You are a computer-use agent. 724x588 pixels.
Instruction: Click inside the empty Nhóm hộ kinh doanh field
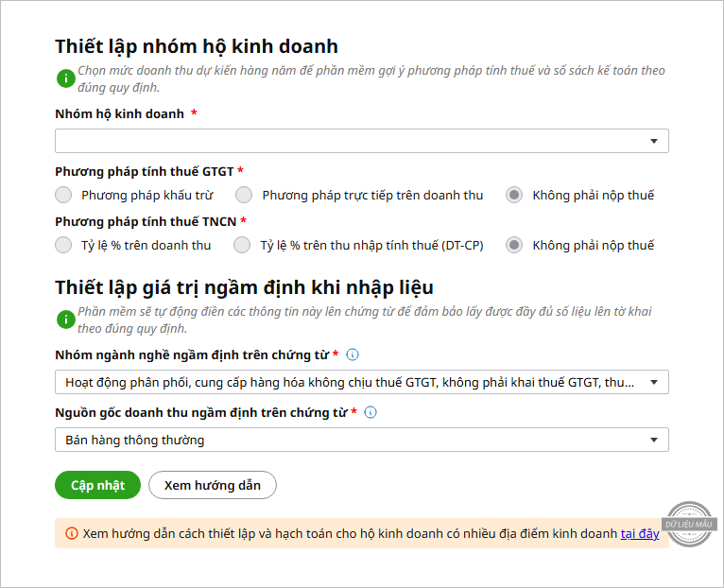[x=350, y=142]
